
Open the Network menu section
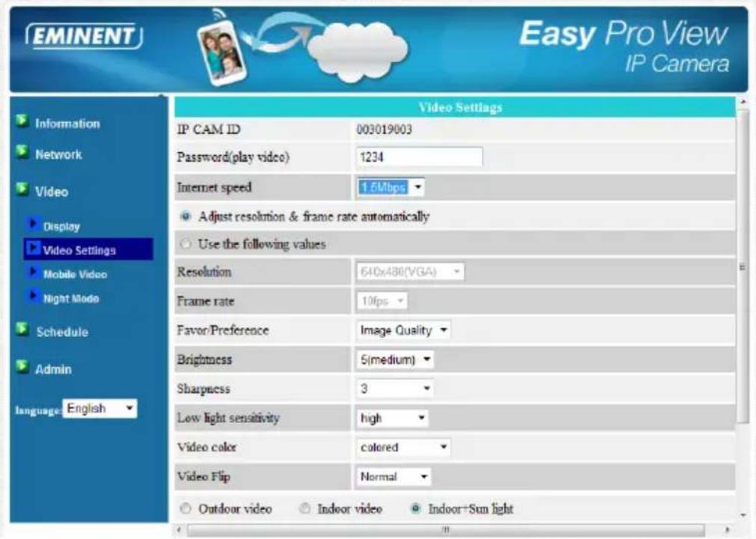point(58,154)
